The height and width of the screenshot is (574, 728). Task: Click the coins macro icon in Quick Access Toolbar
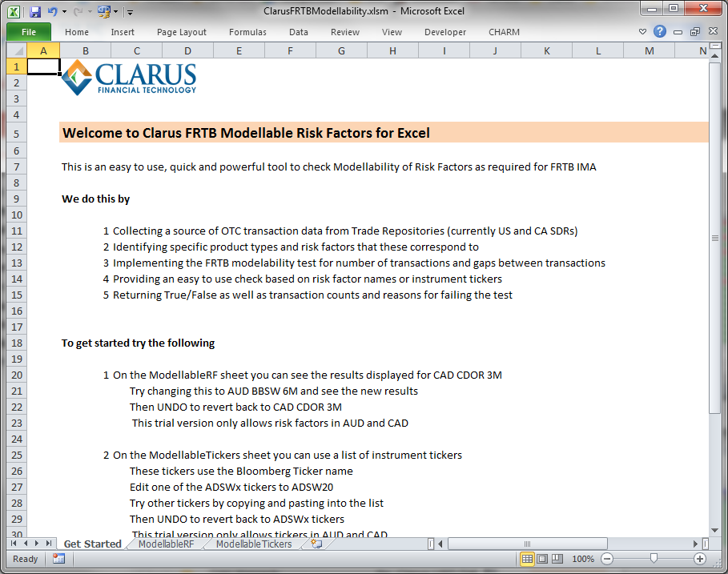coord(104,11)
